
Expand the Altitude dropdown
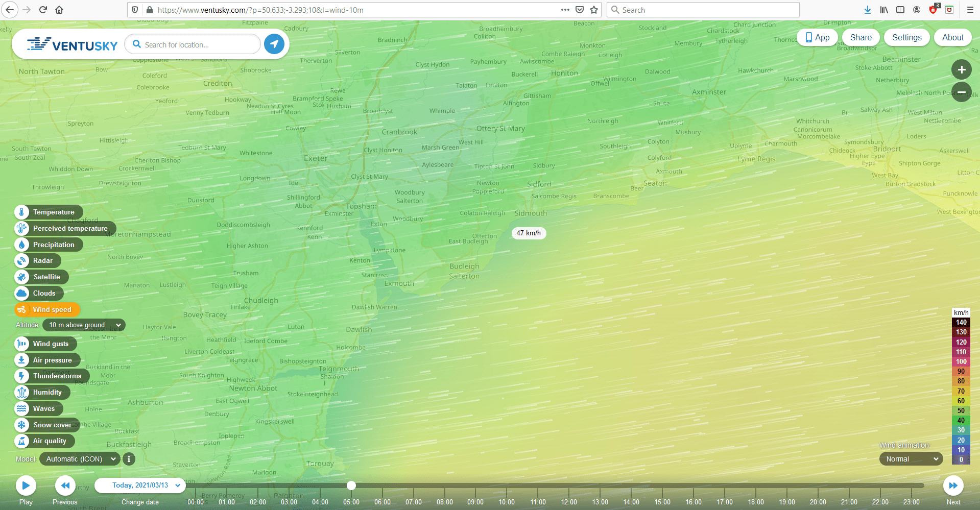pos(84,325)
